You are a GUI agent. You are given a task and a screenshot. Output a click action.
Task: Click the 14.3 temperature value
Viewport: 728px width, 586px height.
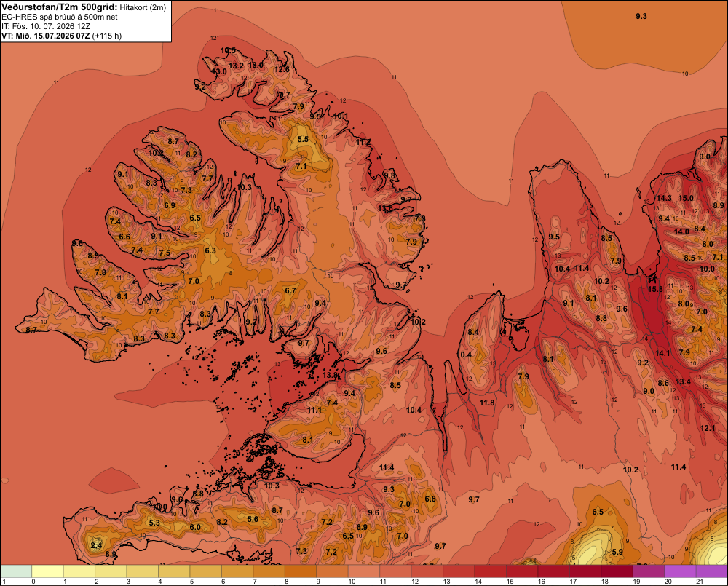664,198
